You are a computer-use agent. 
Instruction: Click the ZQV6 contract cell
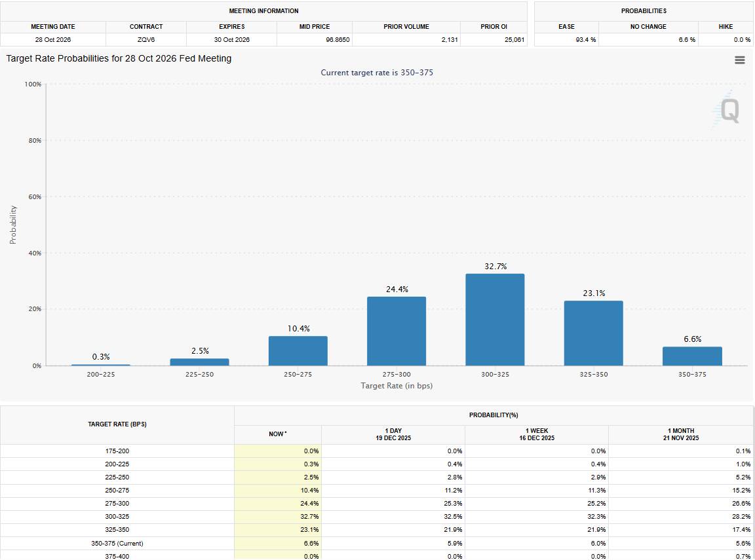pyautogui.click(x=145, y=40)
